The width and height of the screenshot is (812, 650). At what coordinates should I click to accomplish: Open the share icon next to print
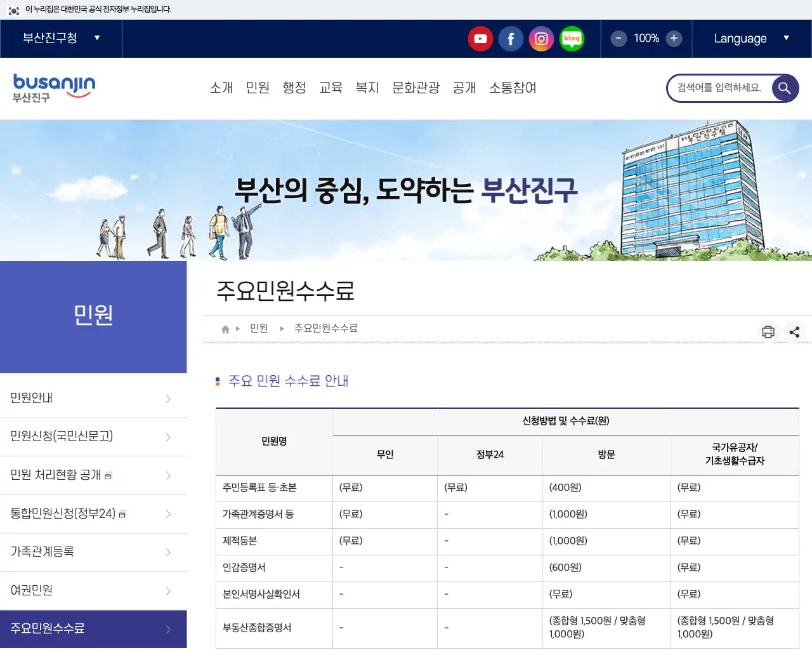[x=794, y=331]
